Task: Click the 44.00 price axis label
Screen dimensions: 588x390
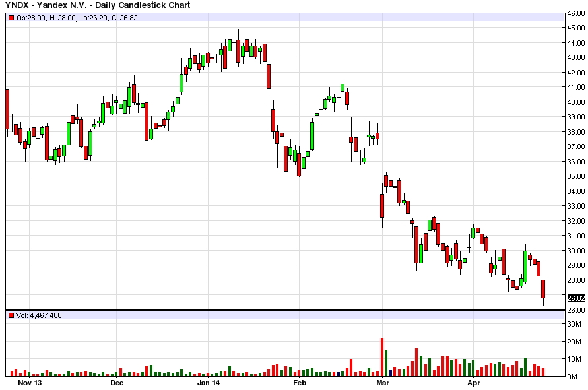Action: [x=576, y=43]
